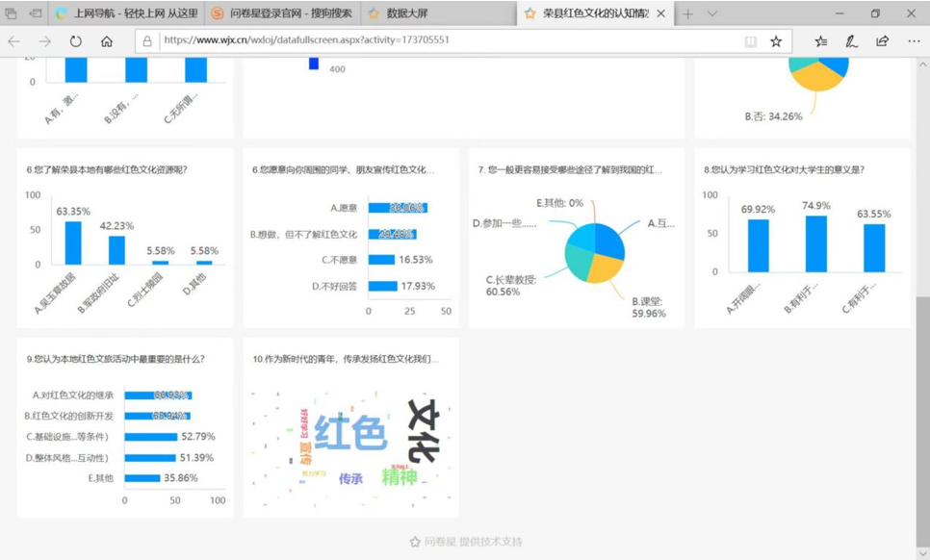Click the set tabs aside icon

[x=36, y=13]
